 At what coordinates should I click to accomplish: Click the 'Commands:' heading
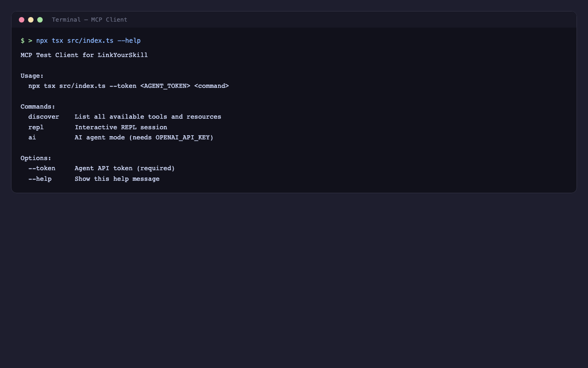pos(38,107)
